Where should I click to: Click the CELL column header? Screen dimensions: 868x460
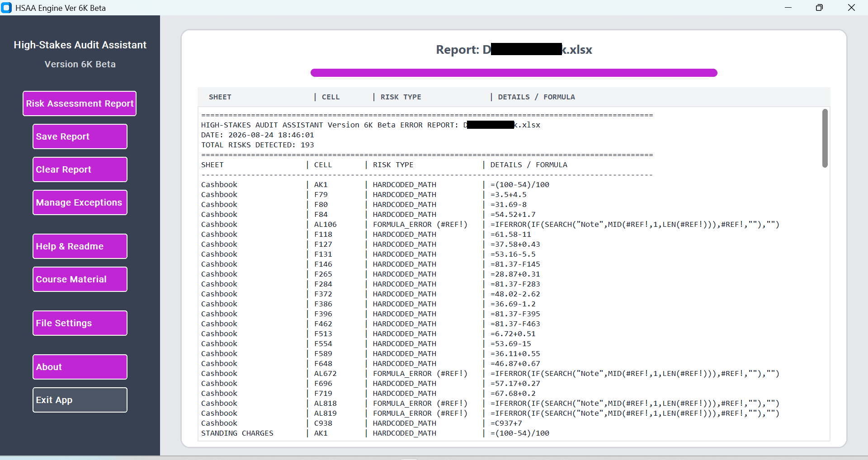point(331,97)
